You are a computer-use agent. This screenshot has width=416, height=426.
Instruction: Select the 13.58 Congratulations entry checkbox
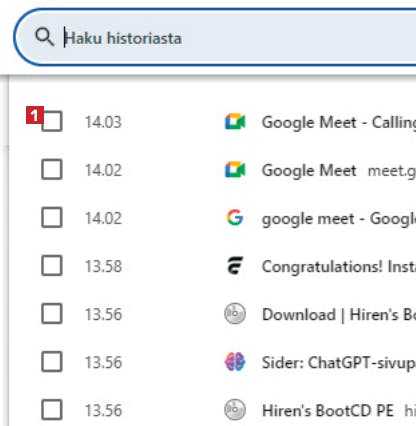click(x=52, y=265)
